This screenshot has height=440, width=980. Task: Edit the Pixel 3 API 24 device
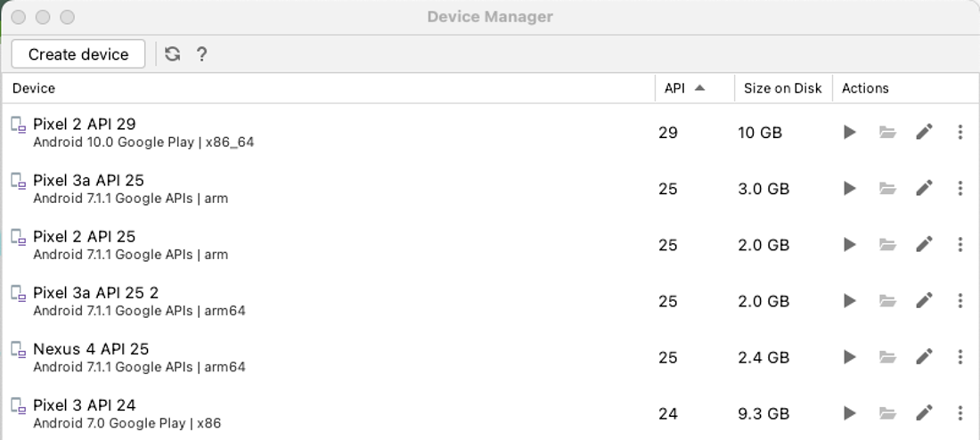925,413
